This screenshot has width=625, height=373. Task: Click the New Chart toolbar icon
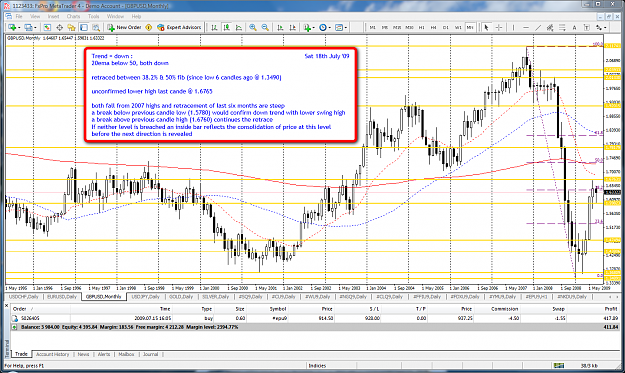[12, 27]
